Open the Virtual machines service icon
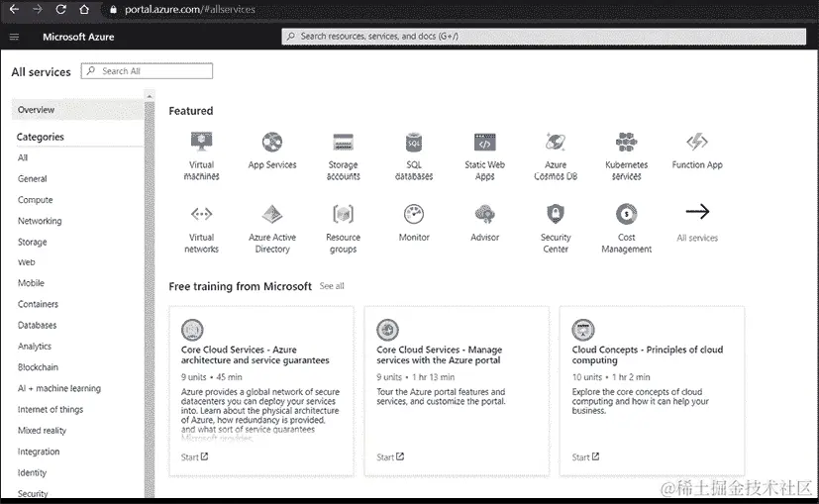The height and width of the screenshot is (504, 819). tap(201, 142)
